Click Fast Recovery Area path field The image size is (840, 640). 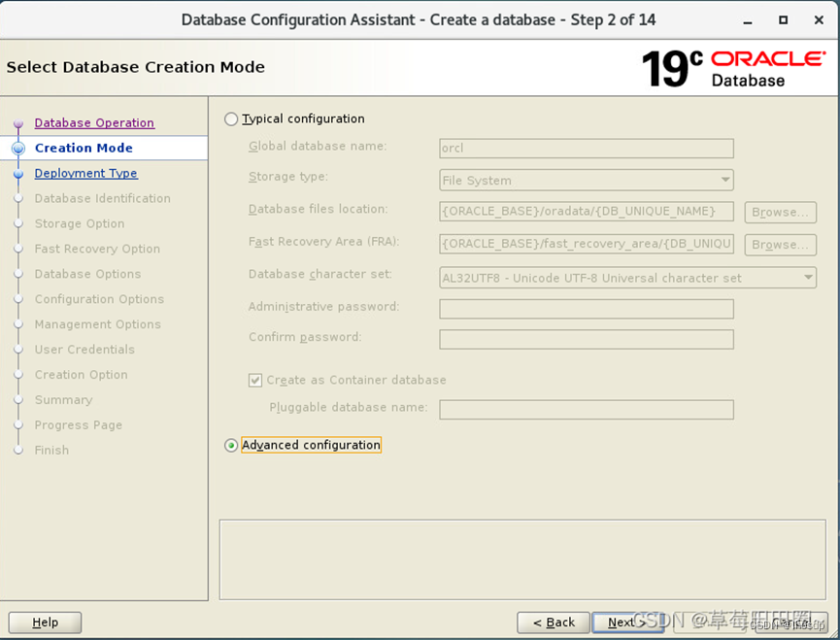[587, 244]
